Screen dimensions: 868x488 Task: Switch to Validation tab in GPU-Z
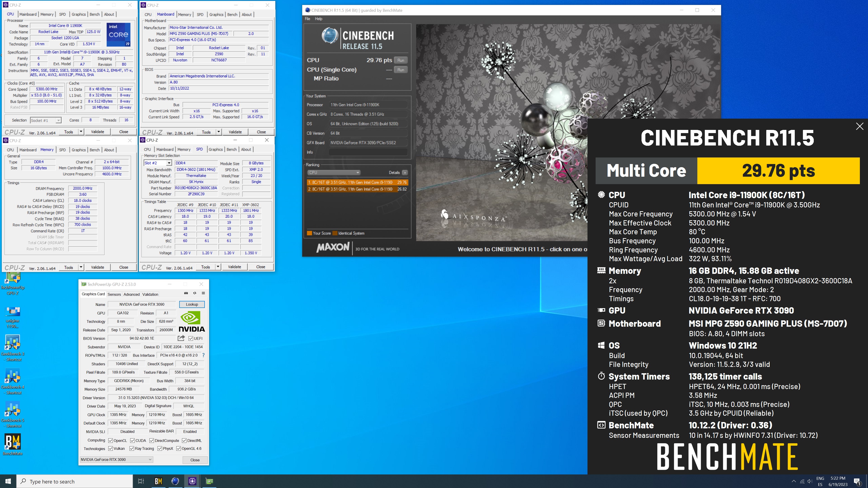pos(150,294)
